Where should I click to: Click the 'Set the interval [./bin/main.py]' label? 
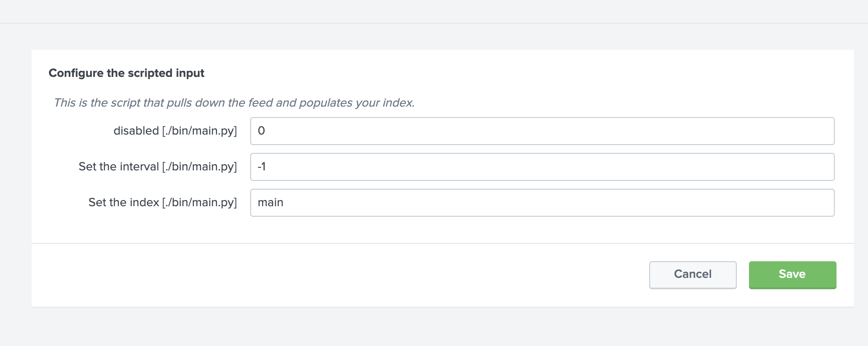[157, 166]
